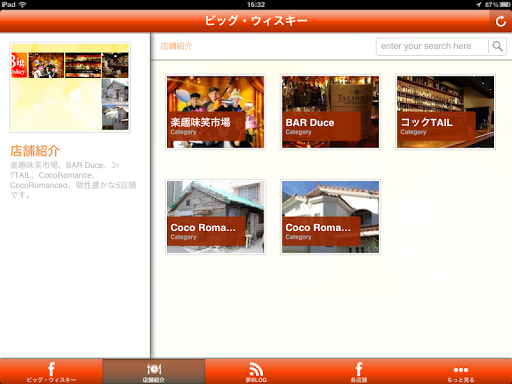Viewport: 512px width, 384px height.
Task: Open the コックTAIL shop tile
Action: tap(445, 112)
